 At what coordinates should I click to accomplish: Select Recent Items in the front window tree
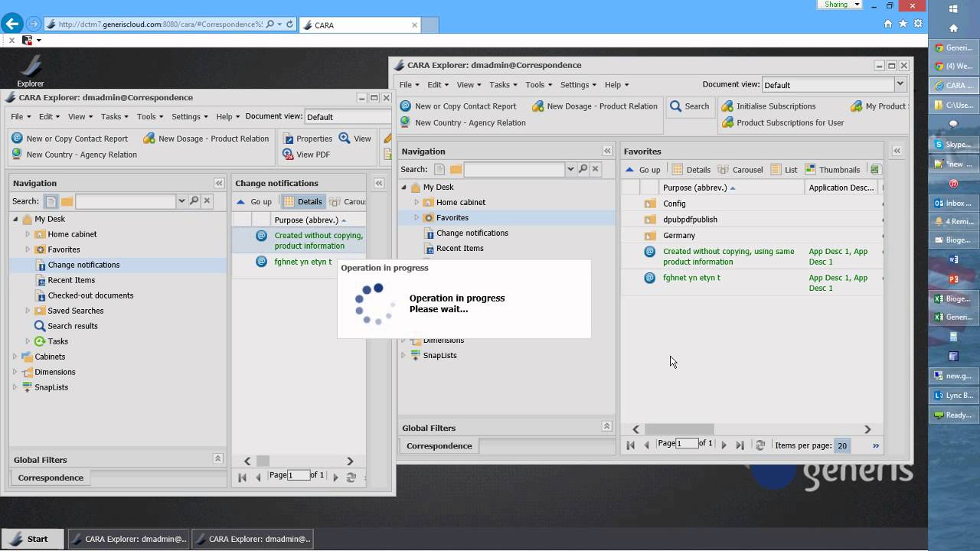[x=460, y=248]
